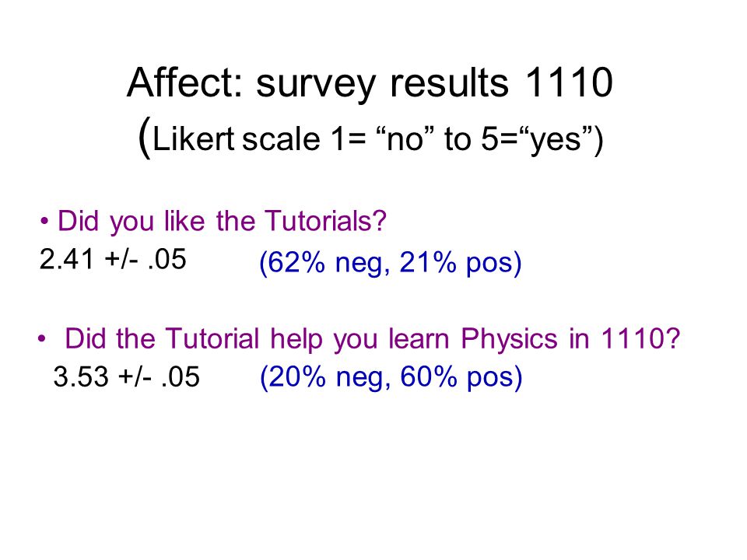This screenshot has width=747, height=560.
Task: Click the blue '(62% neg, 21% pos)' text
Action: pyautogui.click(x=391, y=262)
